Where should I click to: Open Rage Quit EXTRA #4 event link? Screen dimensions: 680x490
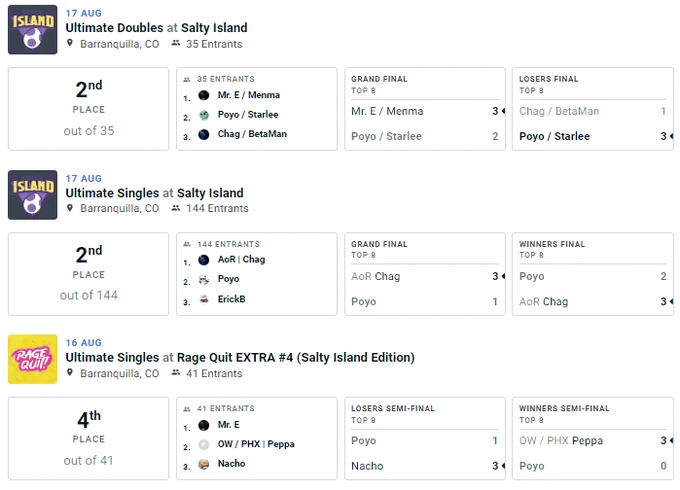pyautogui.click(x=240, y=357)
